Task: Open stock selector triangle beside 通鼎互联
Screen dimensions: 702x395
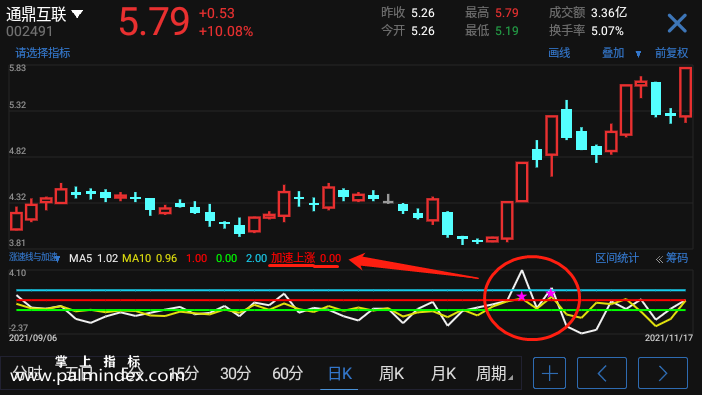Action: [77, 14]
